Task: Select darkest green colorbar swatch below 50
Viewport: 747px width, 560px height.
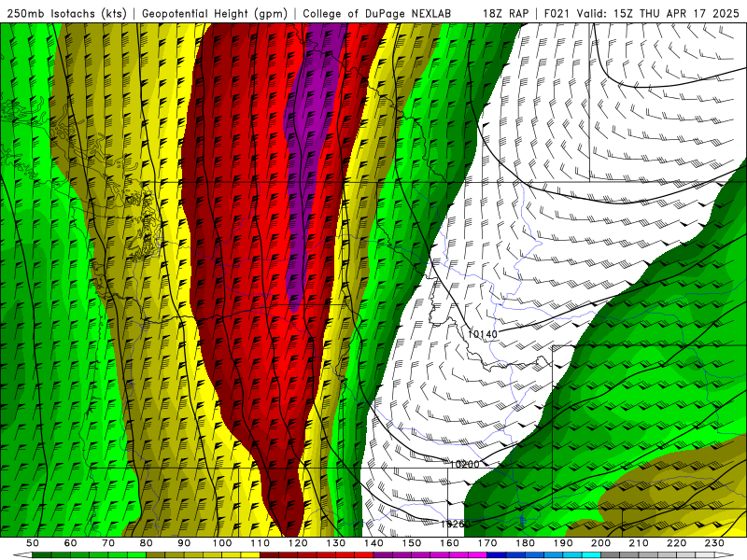Action: [42, 555]
